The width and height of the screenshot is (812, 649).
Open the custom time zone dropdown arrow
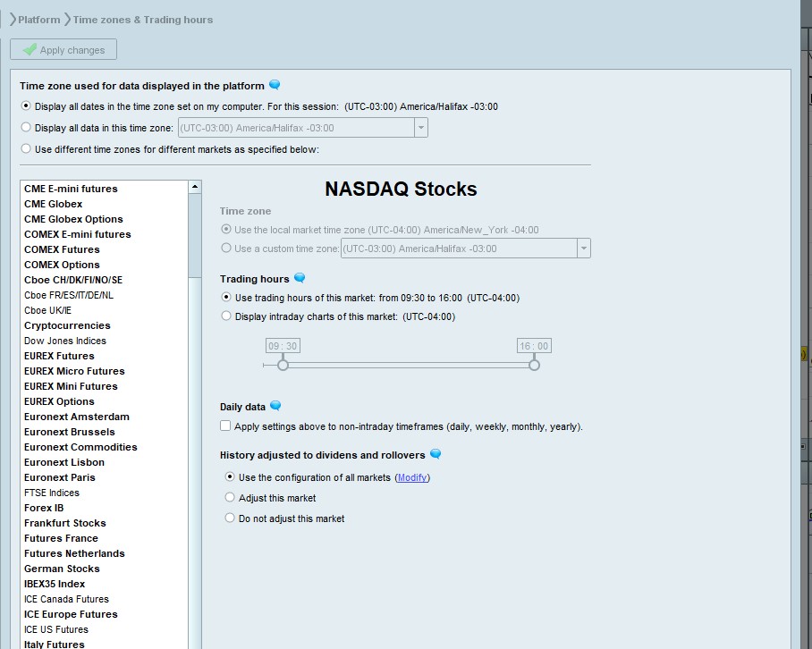(x=584, y=249)
